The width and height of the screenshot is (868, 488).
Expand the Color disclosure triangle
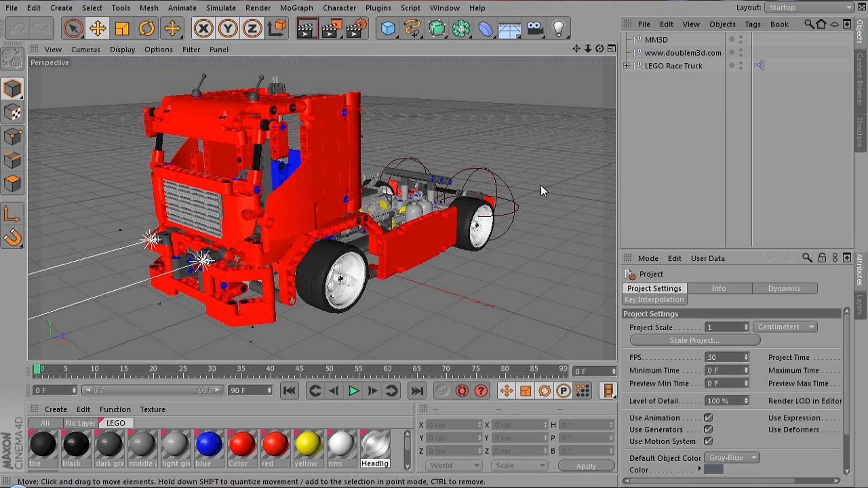699,469
